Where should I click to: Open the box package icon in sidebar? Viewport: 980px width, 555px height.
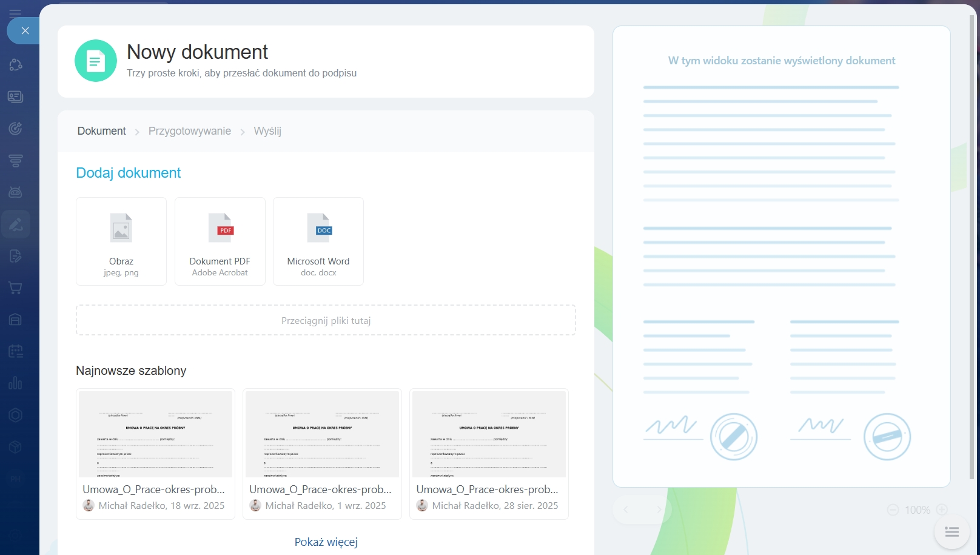[16, 447]
